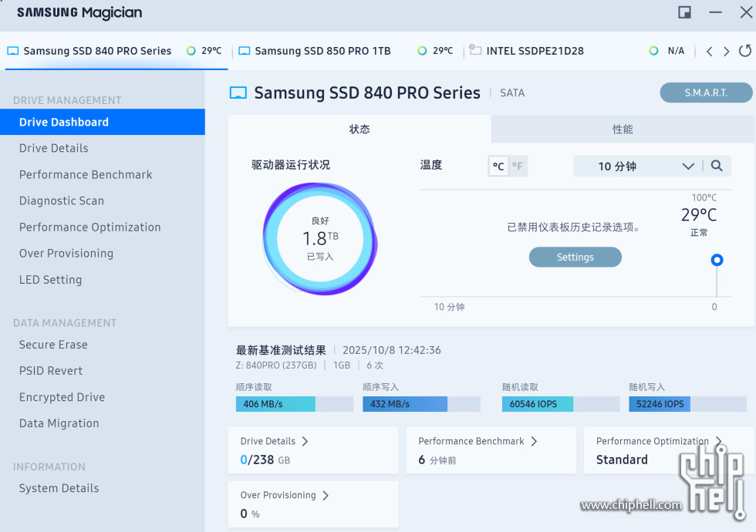Image resolution: width=756 pixels, height=532 pixels.
Task: Click the Samsung SSD 850 PRO drive icon
Action: pos(245,51)
